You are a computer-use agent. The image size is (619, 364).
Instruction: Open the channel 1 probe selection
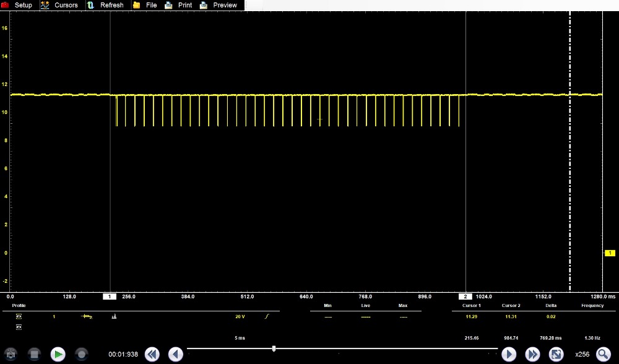pyautogui.click(x=87, y=316)
